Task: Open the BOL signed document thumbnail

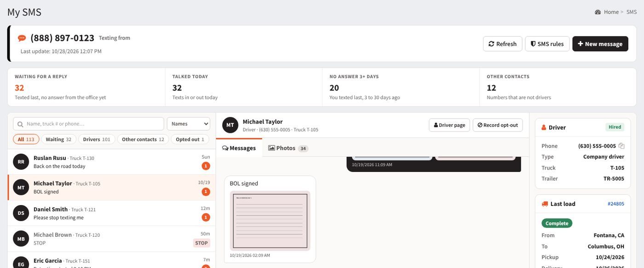Action: (x=270, y=221)
